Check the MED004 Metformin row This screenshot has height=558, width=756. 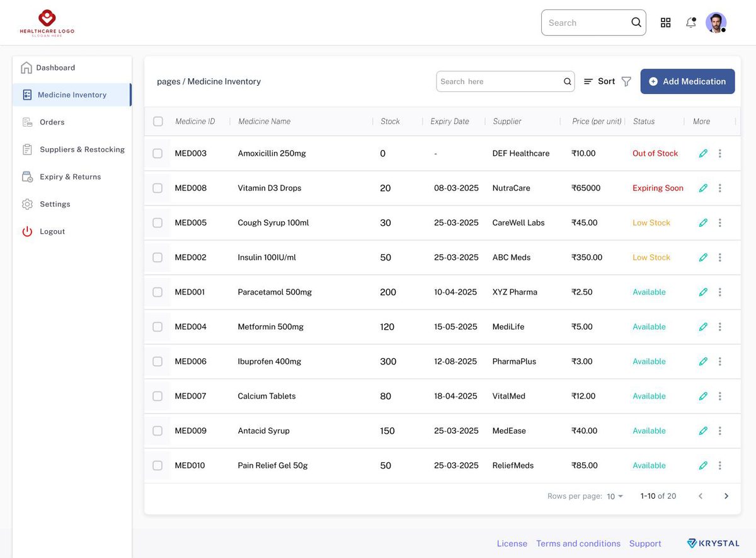[x=157, y=327]
